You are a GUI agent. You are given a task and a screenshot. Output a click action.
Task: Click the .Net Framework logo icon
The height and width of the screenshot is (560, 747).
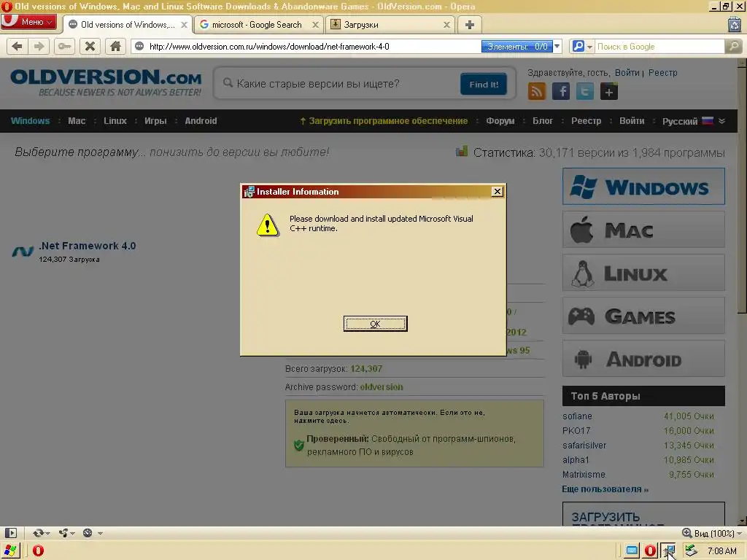click(23, 251)
